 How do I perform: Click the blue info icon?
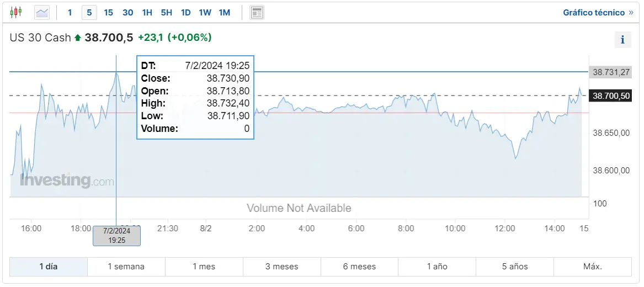[622, 40]
